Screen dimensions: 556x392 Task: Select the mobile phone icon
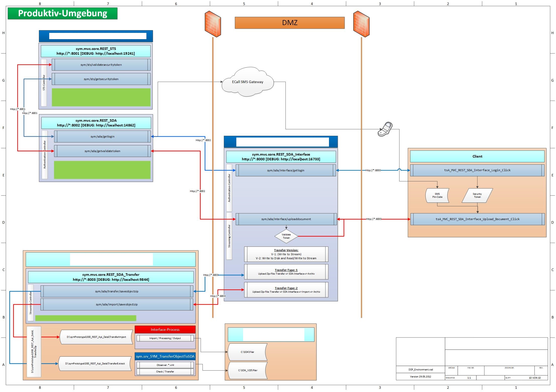(x=385, y=129)
